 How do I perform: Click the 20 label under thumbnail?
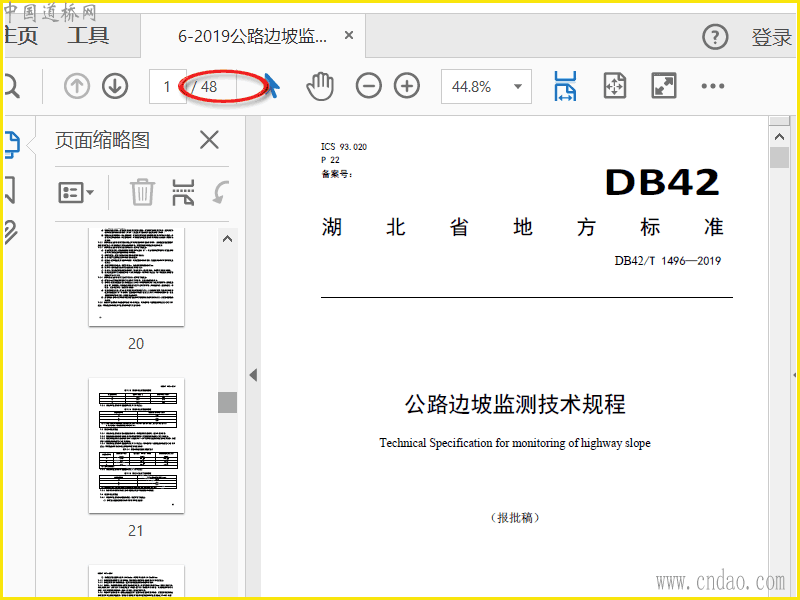click(136, 344)
